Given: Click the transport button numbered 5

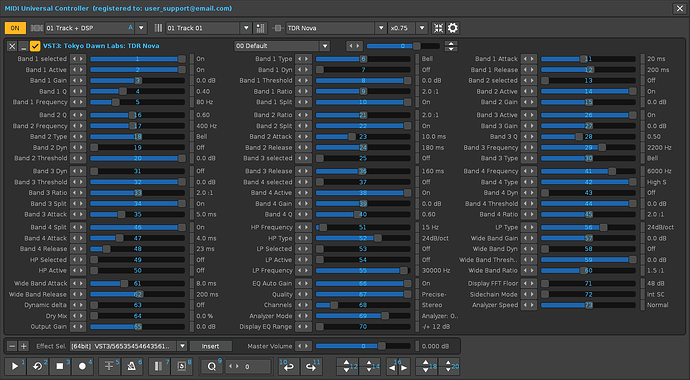Looking at the screenshot, I should (x=109, y=366).
